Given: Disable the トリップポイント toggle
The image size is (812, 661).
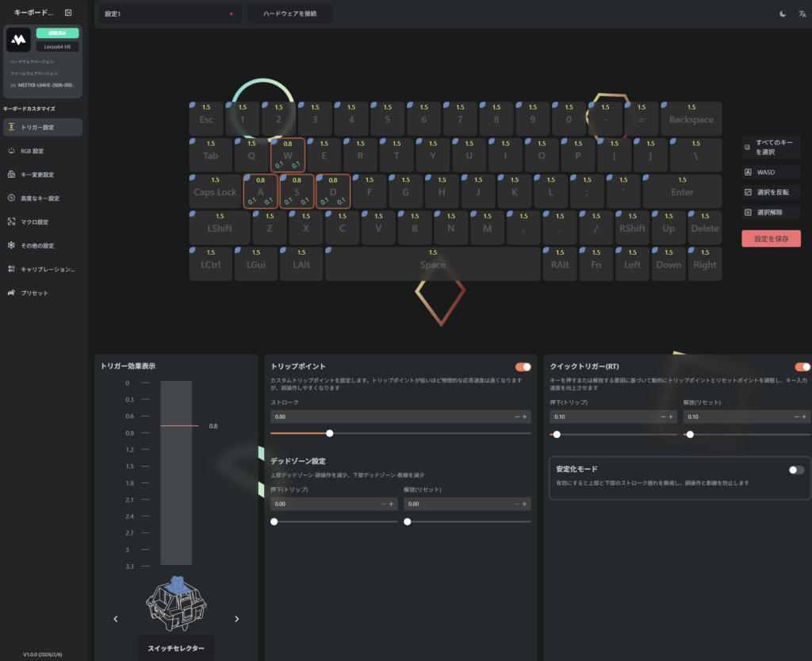Looking at the screenshot, I should 523,367.
